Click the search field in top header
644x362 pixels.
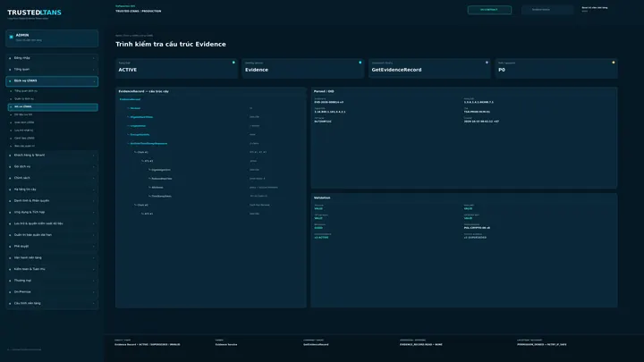coord(547,10)
